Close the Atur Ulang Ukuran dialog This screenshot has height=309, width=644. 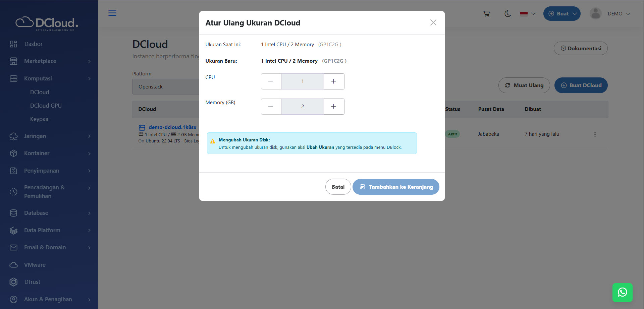point(433,22)
